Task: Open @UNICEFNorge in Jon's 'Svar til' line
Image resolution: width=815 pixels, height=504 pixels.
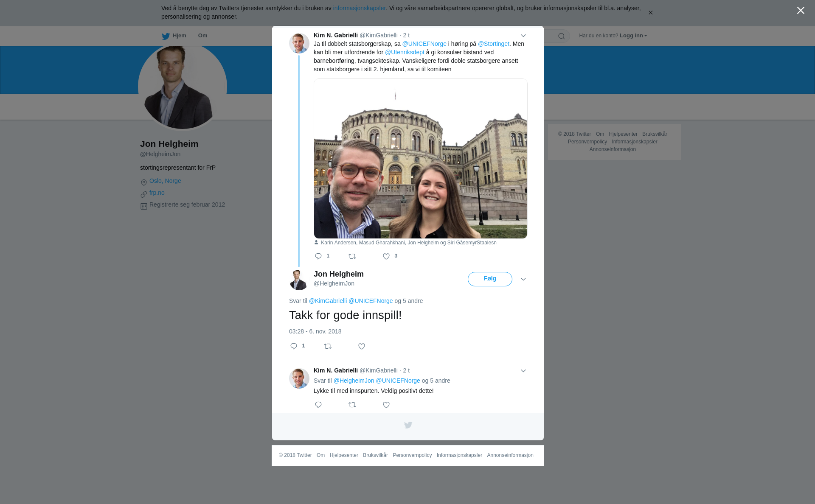Action: coord(371,301)
